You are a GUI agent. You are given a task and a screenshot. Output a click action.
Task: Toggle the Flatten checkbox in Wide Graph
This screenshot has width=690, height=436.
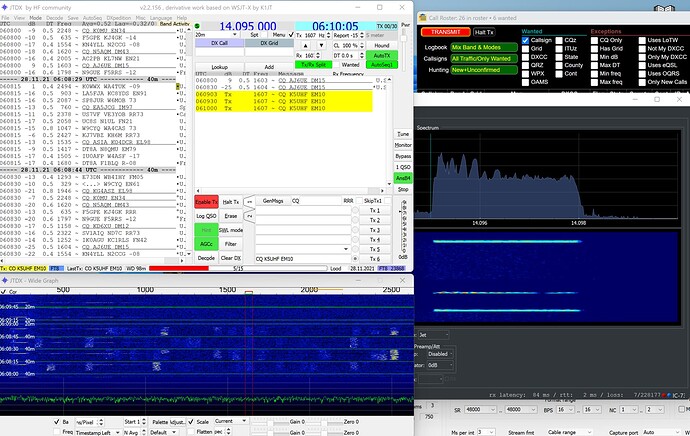click(191, 432)
